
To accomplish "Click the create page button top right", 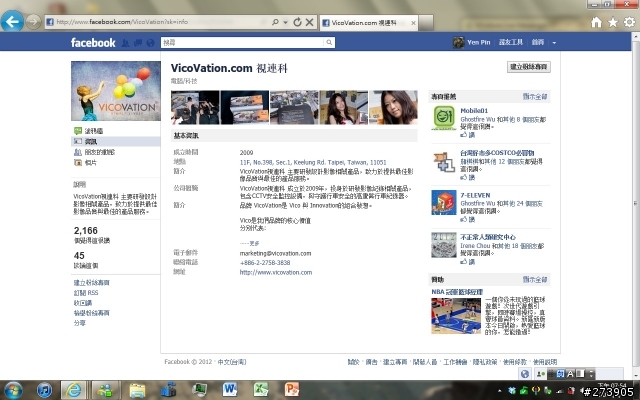I will [x=529, y=67].
